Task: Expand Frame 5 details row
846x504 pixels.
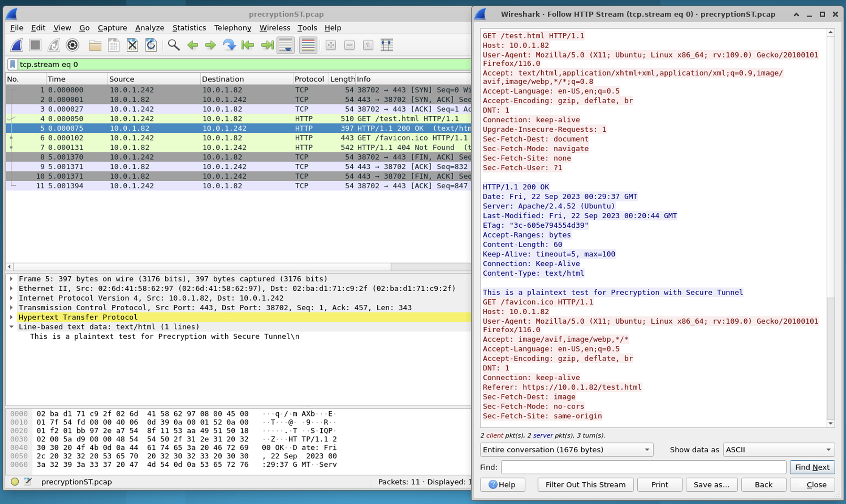Action: [11, 279]
